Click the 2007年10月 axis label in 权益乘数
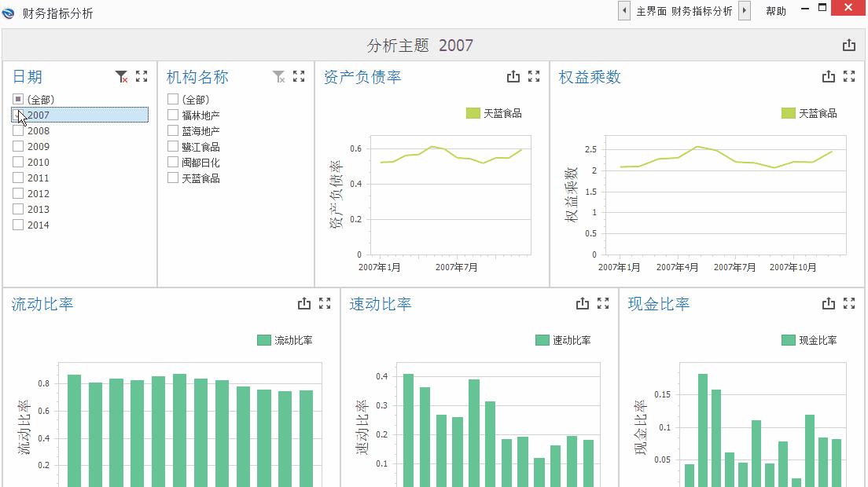The height and width of the screenshot is (487, 868). 793,267
